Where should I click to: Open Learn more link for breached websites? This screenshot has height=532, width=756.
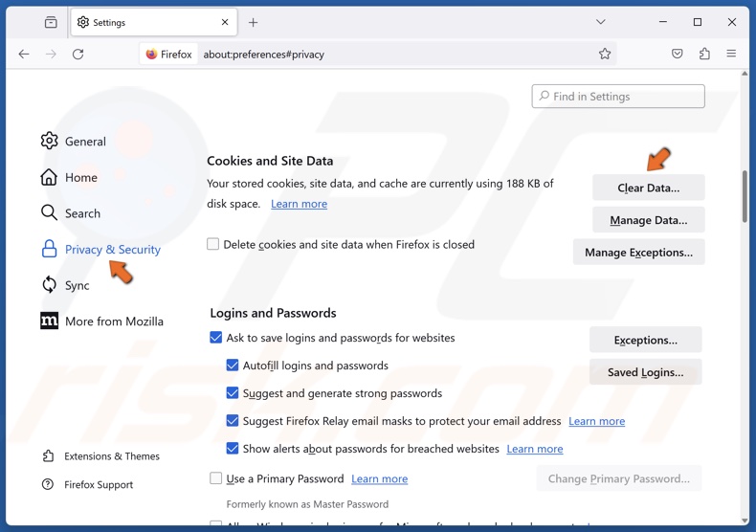point(535,449)
